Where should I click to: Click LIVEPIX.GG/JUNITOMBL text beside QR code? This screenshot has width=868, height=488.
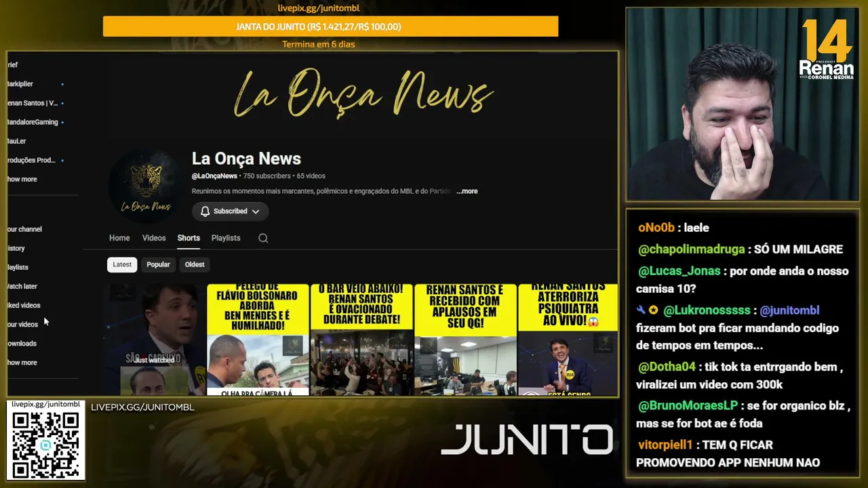(142, 407)
